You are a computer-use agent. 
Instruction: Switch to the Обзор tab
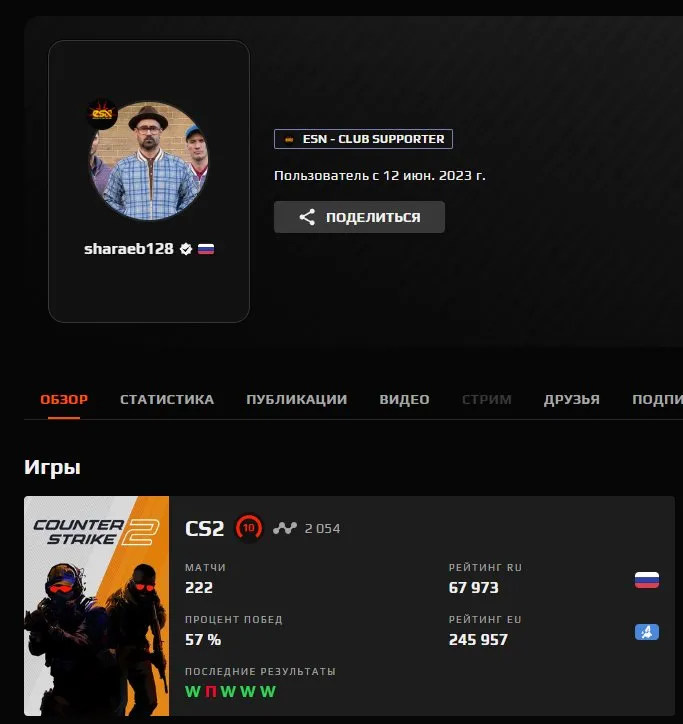(64, 399)
